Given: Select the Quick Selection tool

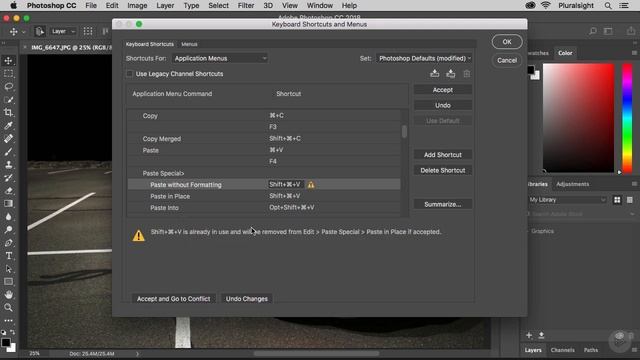Looking at the screenshot, I should (x=8, y=100).
